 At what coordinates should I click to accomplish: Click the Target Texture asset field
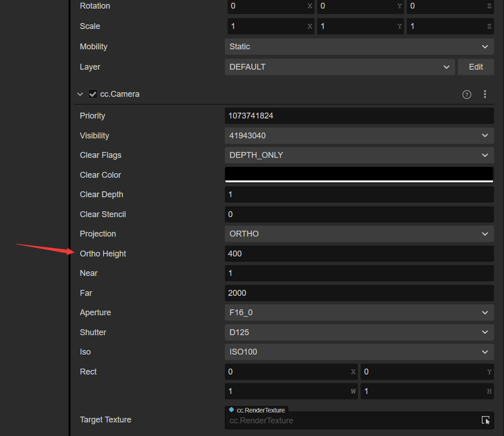(x=359, y=420)
